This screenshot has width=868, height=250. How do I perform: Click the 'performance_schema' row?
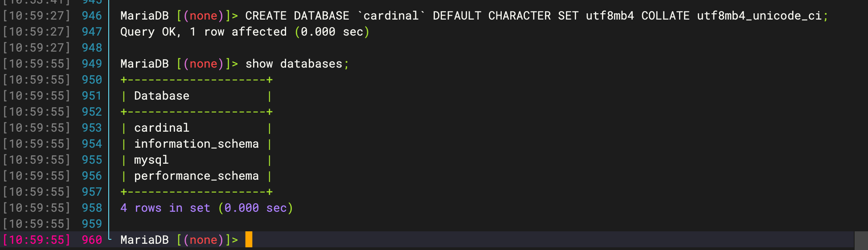(197, 176)
